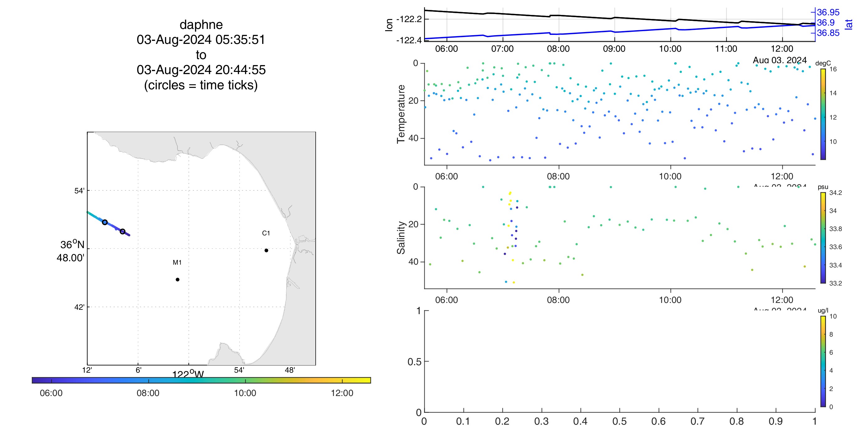Click the '122°W' map longitude label
The width and height of the screenshot is (868, 434).
coord(188,374)
